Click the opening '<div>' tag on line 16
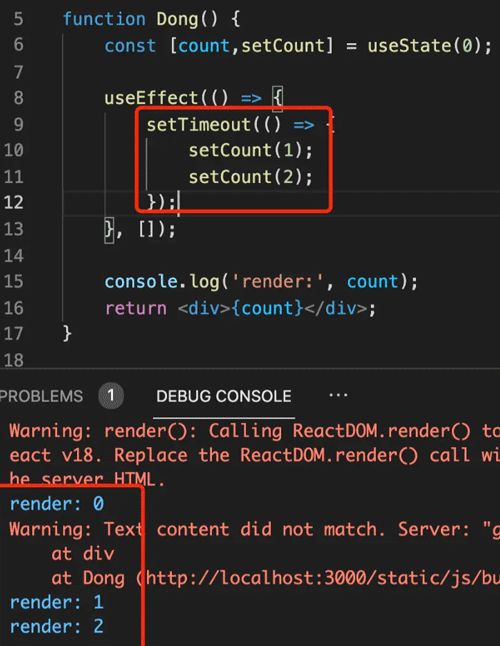500x646 pixels. (204, 308)
